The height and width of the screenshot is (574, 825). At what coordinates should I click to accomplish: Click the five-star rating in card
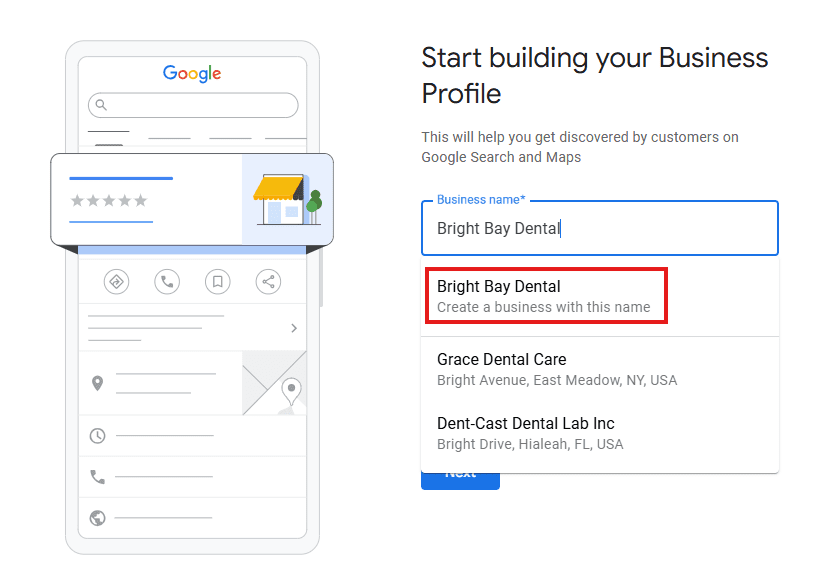pos(108,201)
